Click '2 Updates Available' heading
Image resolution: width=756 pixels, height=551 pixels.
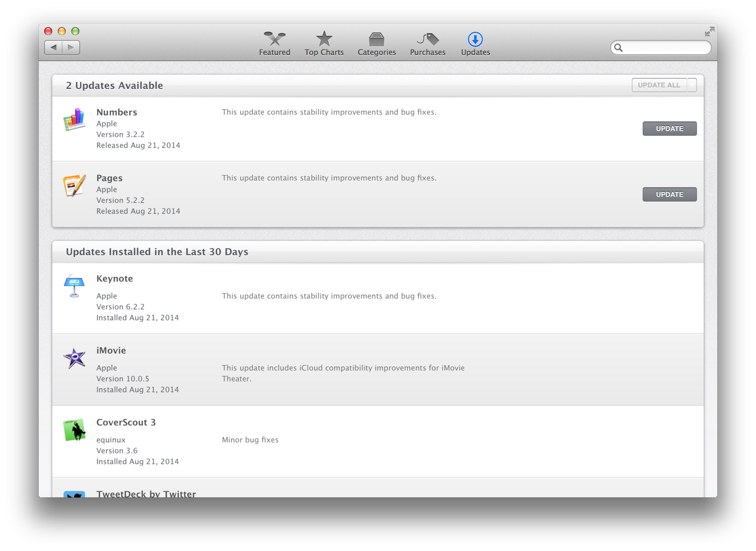coord(114,86)
